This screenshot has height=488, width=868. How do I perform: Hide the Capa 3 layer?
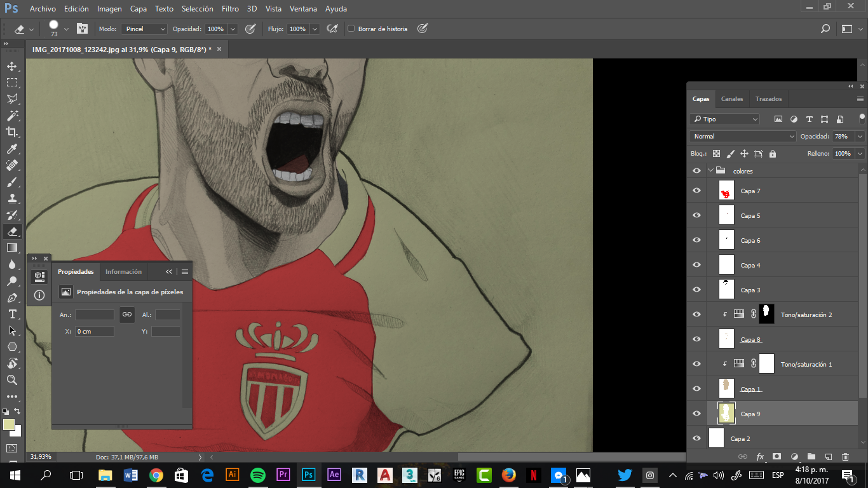[697, 290]
